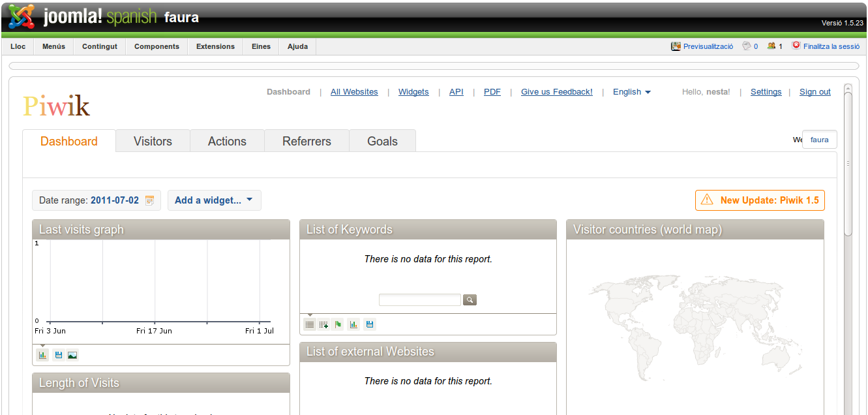Open the Eines menu

[x=261, y=46]
